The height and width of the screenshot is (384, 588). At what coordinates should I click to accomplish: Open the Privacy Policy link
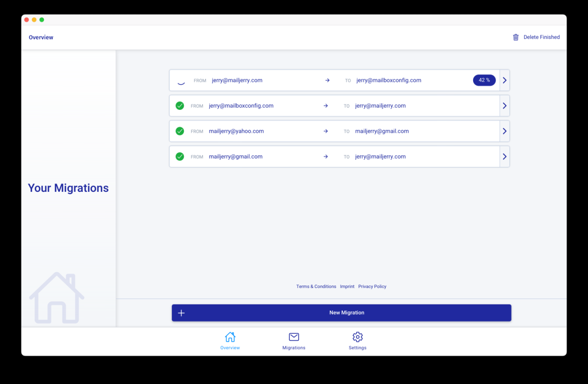click(x=372, y=287)
